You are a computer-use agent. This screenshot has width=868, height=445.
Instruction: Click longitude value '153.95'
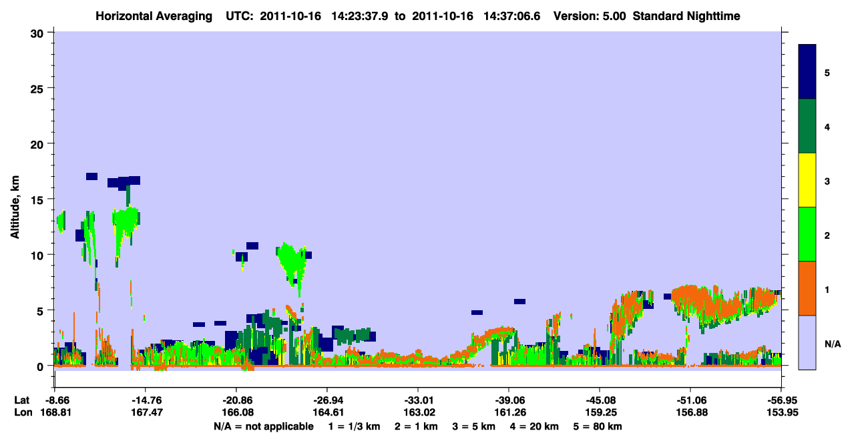pos(781,412)
